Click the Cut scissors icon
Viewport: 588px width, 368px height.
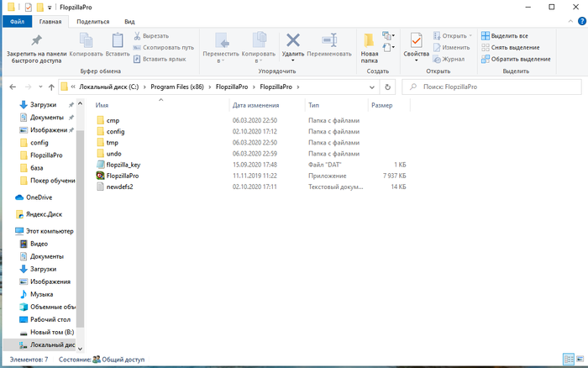(137, 36)
